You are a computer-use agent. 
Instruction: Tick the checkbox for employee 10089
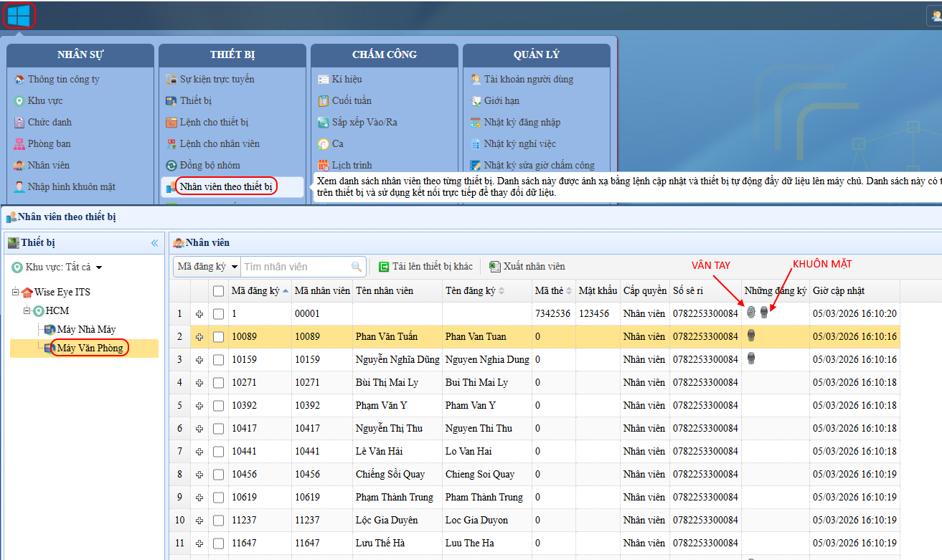[219, 336]
